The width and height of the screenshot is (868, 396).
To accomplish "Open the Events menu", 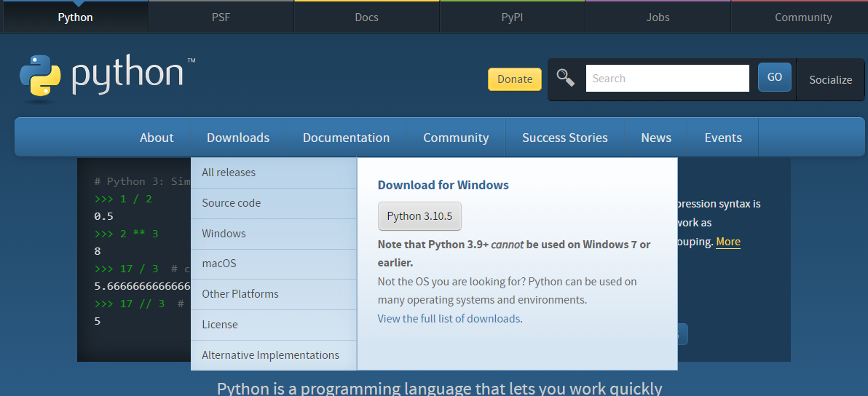I will [723, 138].
